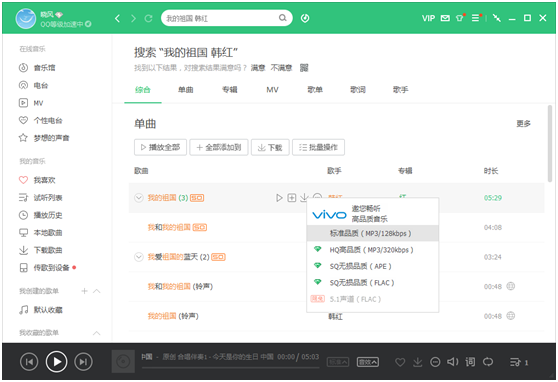Click 不满意 feedback link
This screenshot has width=558, height=382.
tap(281, 68)
